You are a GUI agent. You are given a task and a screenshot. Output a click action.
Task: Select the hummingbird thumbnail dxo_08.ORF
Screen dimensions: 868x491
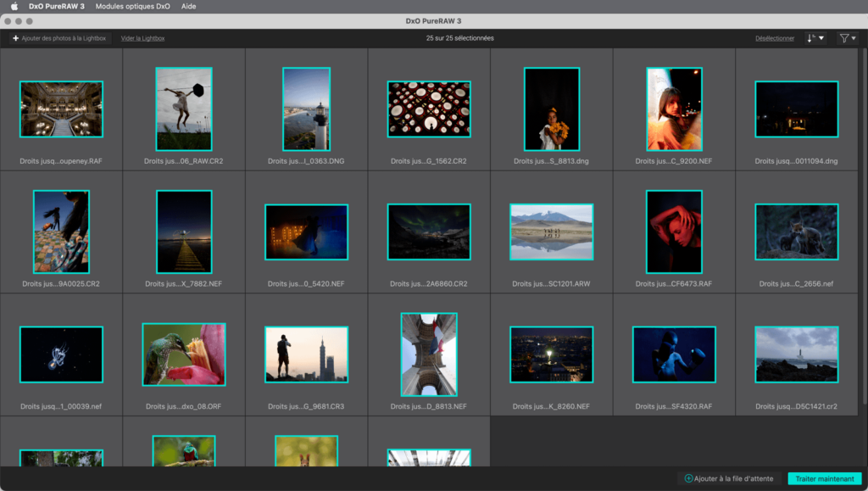pos(184,354)
